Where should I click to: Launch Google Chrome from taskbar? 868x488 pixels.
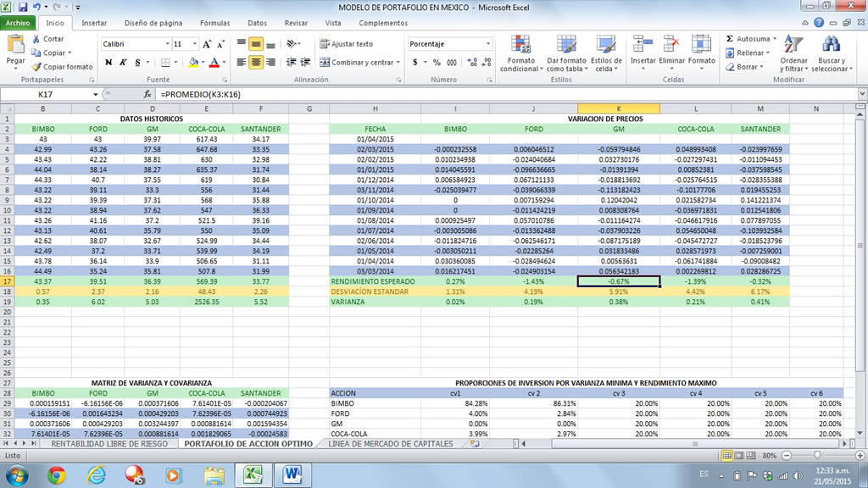(56, 474)
